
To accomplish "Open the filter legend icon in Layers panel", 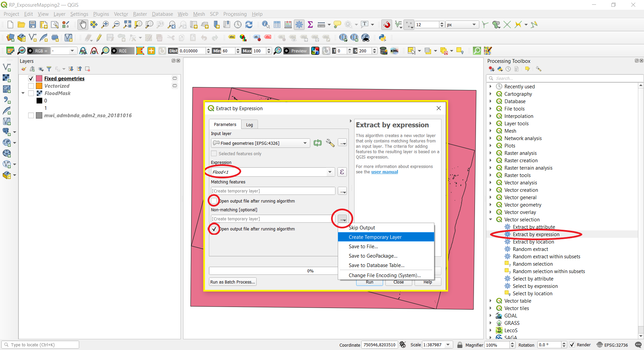I will (x=49, y=69).
